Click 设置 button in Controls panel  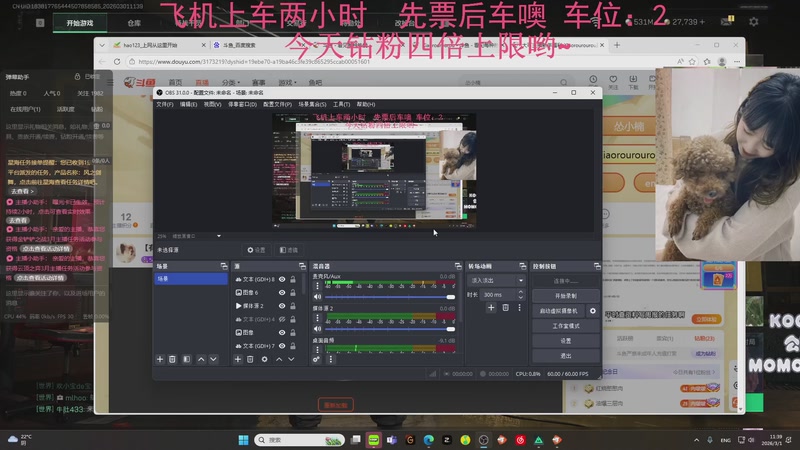pyautogui.click(x=566, y=340)
